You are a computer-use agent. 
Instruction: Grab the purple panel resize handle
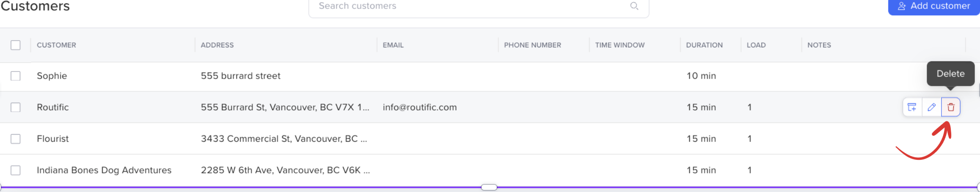pyautogui.click(x=489, y=187)
